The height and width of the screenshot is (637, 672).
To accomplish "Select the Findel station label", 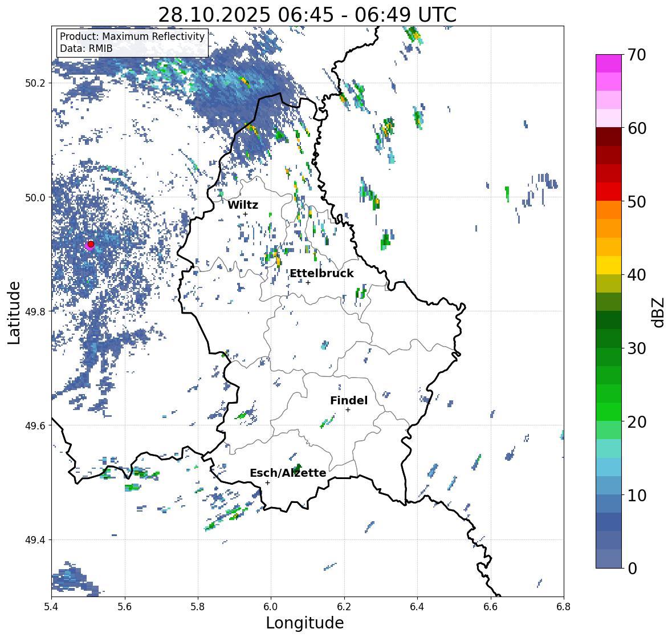I will pos(349,400).
